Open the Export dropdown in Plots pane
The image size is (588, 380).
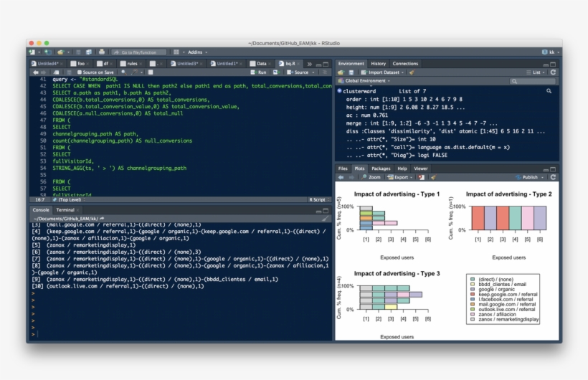coord(399,177)
